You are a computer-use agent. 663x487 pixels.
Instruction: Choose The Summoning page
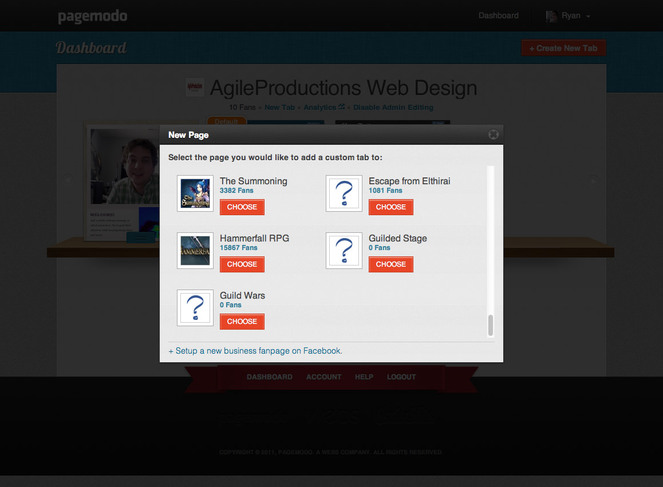point(242,207)
